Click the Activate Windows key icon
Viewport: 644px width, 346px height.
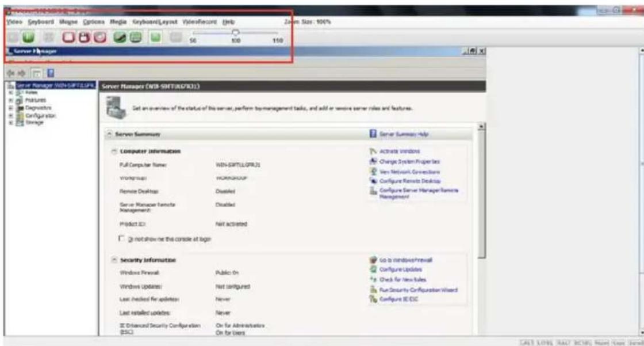pyautogui.click(x=373, y=151)
